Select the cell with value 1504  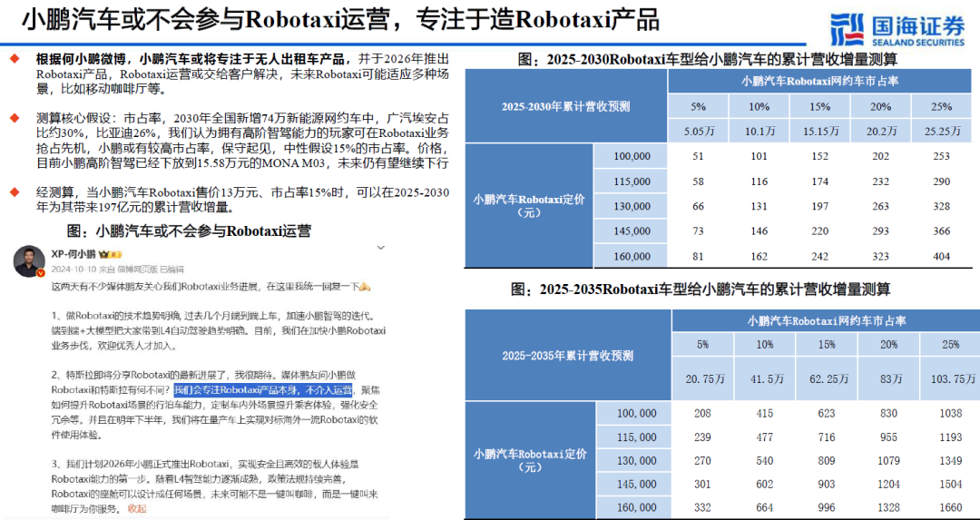[950, 485]
